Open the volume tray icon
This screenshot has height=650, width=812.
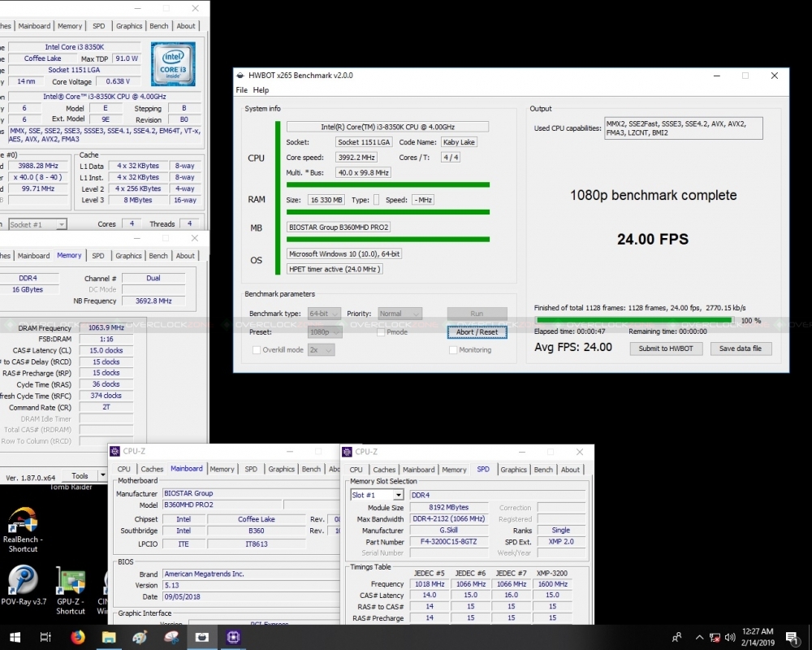(730, 637)
